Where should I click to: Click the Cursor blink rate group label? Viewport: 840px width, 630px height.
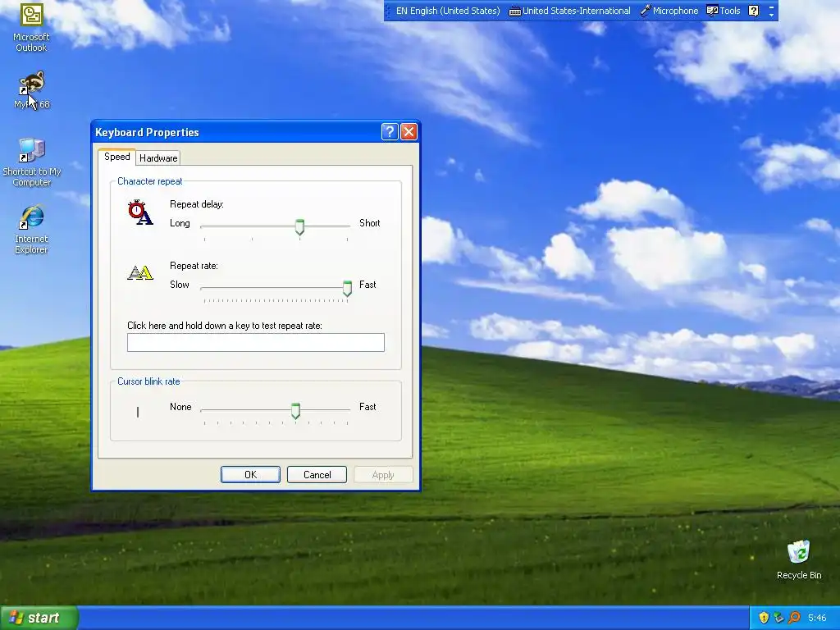pos(148,381)
